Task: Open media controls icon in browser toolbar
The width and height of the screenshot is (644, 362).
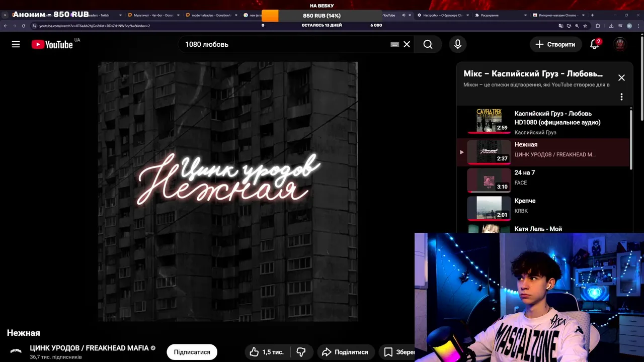Action: point(620,26)
